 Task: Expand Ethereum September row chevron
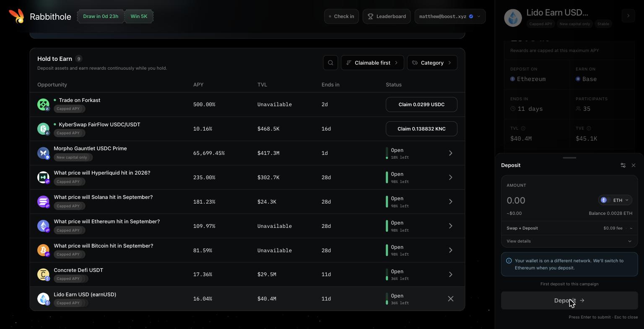point(451,226)
